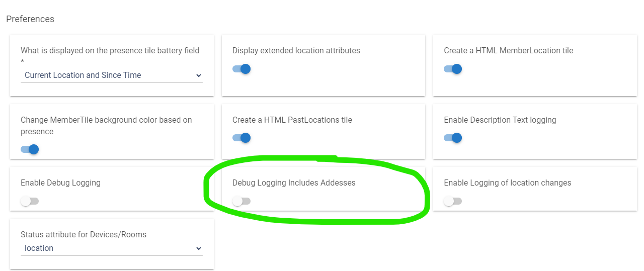Screen dimensions: 644x271
Task: Switch off Create HTML PastLocations tile
Action: coord(242,138)
